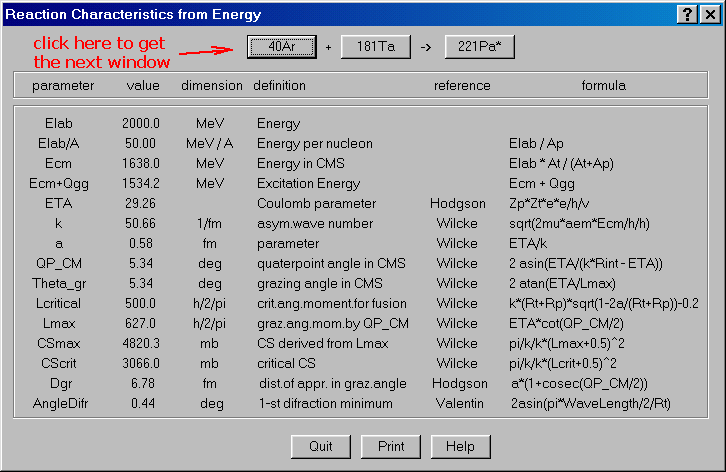This screenshot has height=472, width=726.
Task: Click the 'formula' column header
Action: coord(604,86)
